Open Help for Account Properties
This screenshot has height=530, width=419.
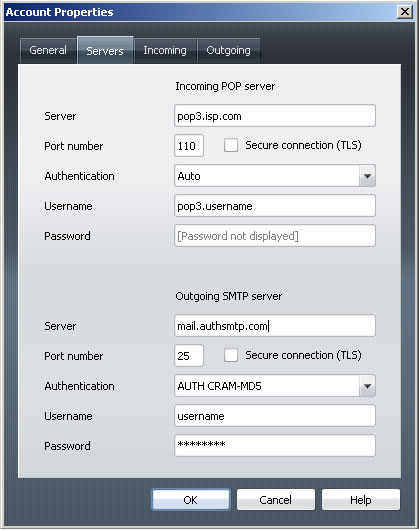[x=361, y=500]
